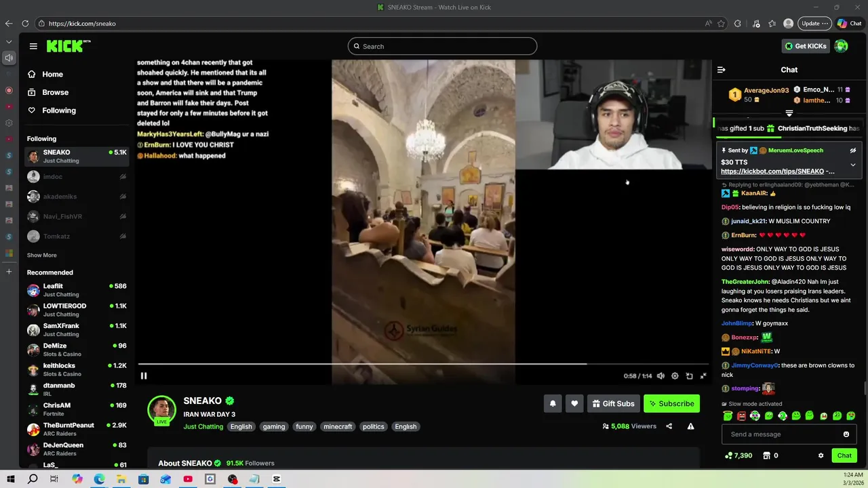Open Windows Start menu

pyautogui.click(x=11, y=479)
